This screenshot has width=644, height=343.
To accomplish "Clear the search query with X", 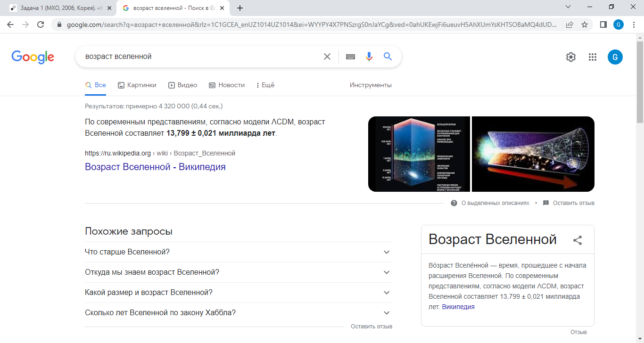I will pos(327,57).
